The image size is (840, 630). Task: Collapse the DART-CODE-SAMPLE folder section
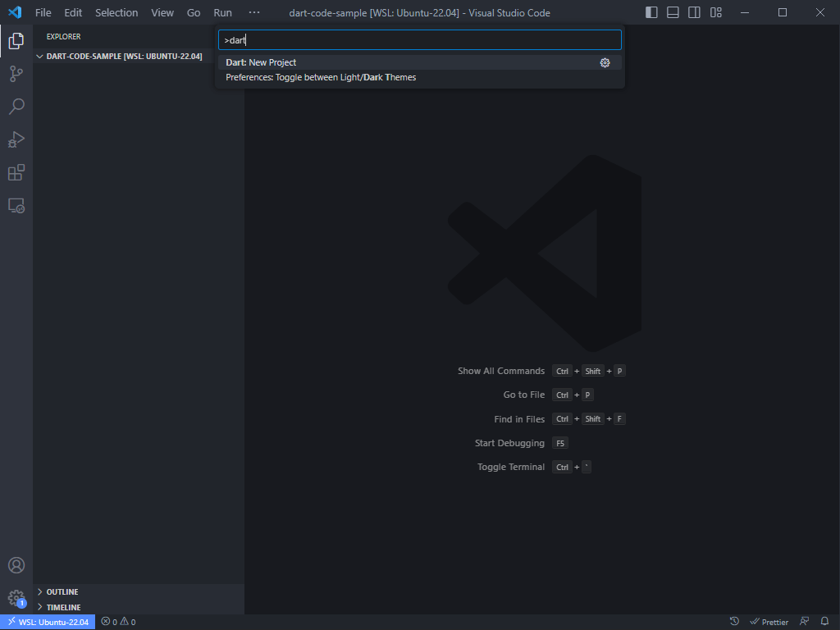[124, 57]
